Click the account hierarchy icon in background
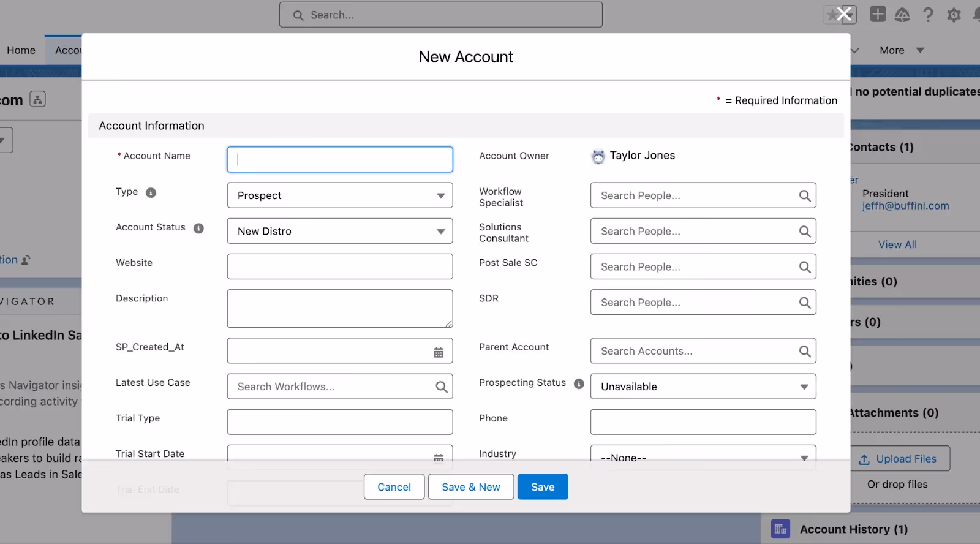The height and width of the screenshot is (544, 980). tap(37, 99)
